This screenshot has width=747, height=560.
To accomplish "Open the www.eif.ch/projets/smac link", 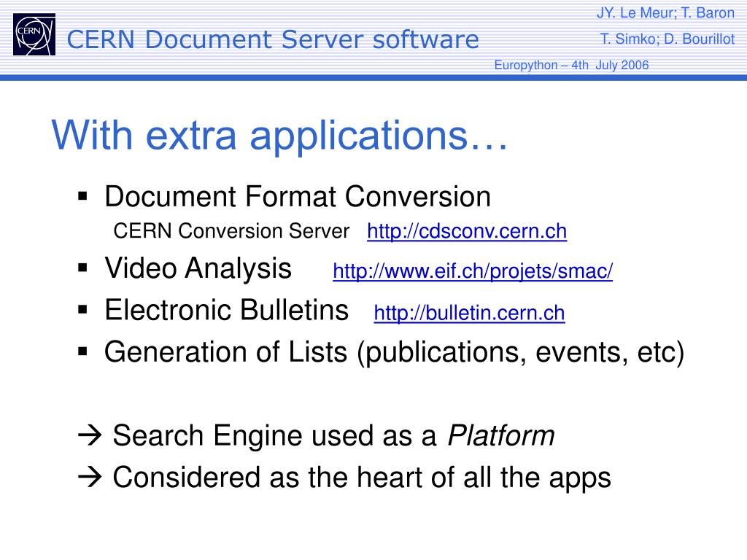I will point(473,271).
